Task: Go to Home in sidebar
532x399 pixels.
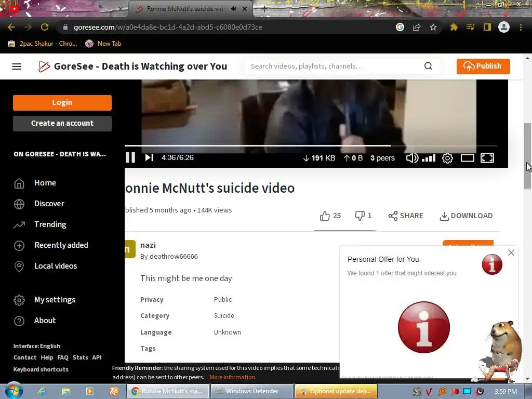Action: point(45,183)
